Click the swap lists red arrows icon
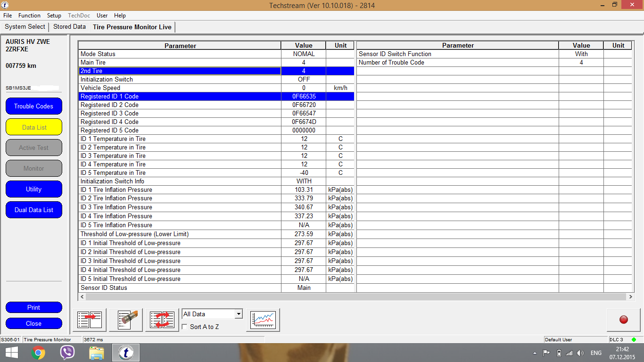The width and height of the screenshot is (644, 362). [x=162, y=320]
